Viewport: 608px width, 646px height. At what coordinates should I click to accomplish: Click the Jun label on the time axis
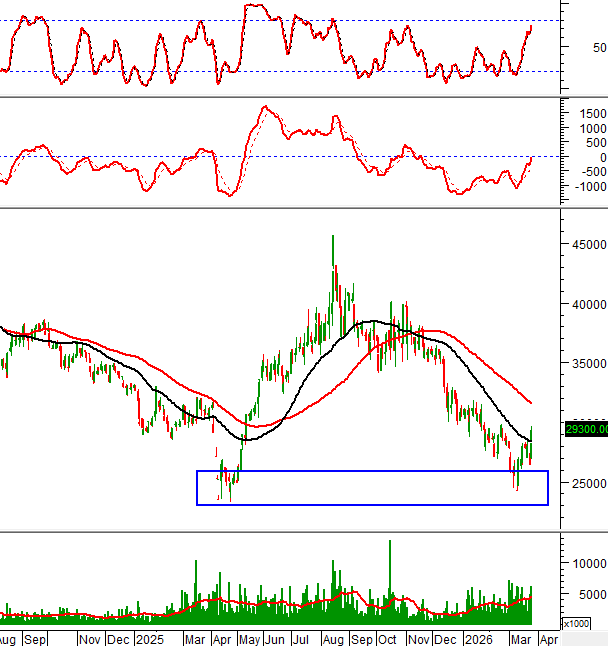tap(276, 638)
